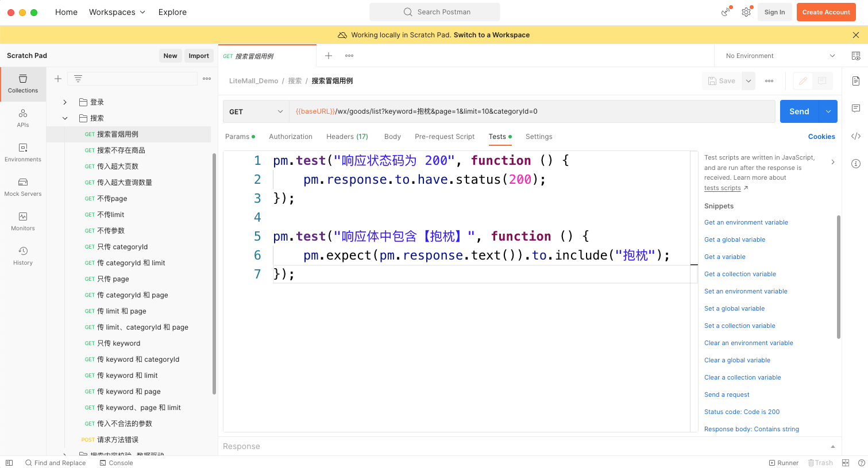This screenshot has height=468, width=868.
Task: Switch to the Settings tab
Action: (x=539, y=137)
